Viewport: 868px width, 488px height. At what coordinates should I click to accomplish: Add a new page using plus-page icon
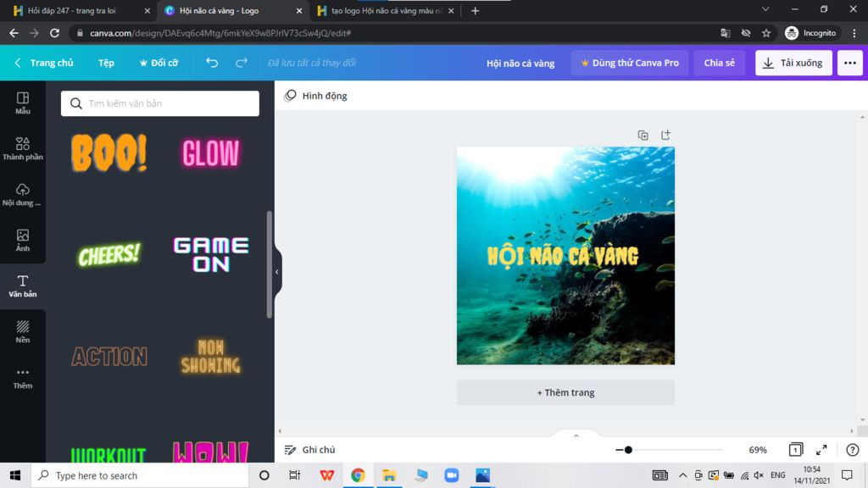pyautogui.click(x=665, y=135)
